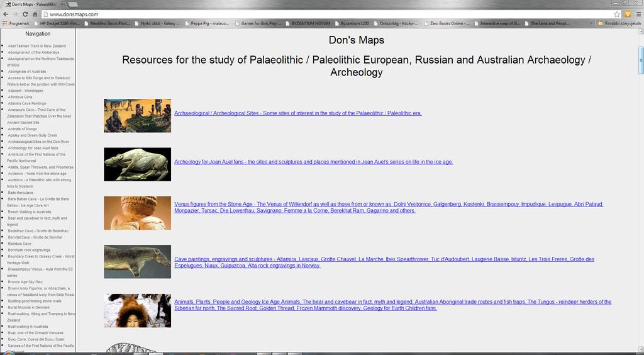
Task: Open the BYZANTIUM NOVUM bookmark
Action: (308, 23)
